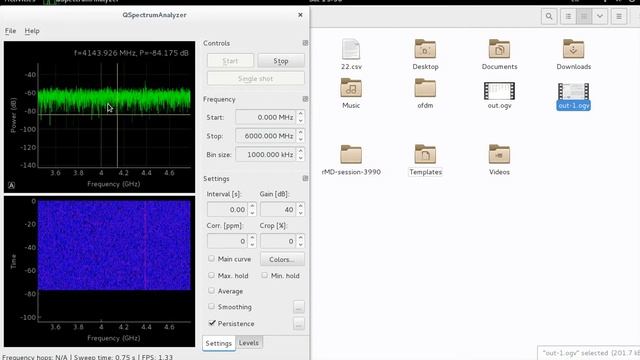Click the Stop frequency input field
The width and height of the screenshot is (640, 360).
[x=266, y=136]
